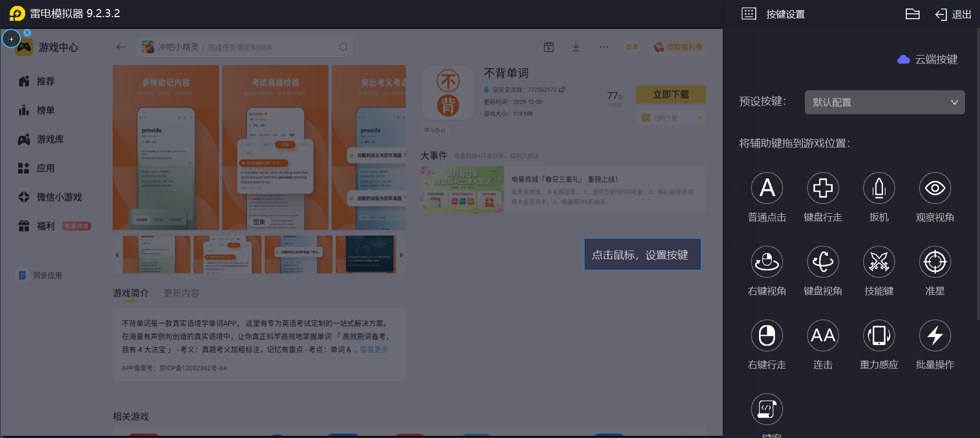
Task: Open 云端按键 cloud key configs
Action: coord(928,59)
